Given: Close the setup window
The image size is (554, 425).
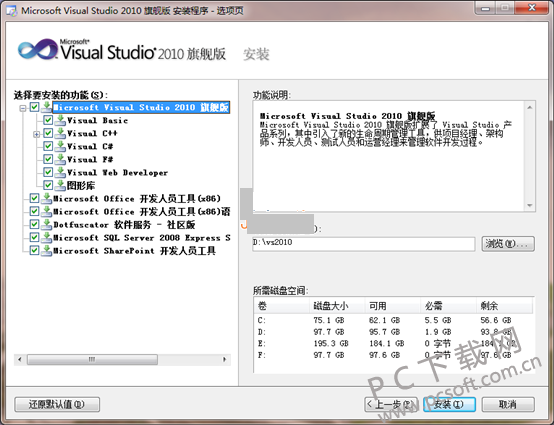Looking at the screenshot, I should [532, 8].
